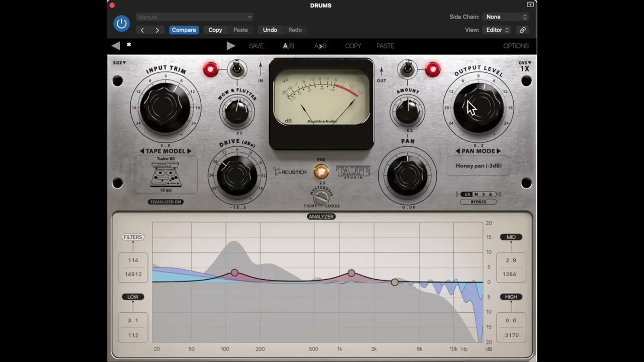Click the MID band label button

click(511, 237)
